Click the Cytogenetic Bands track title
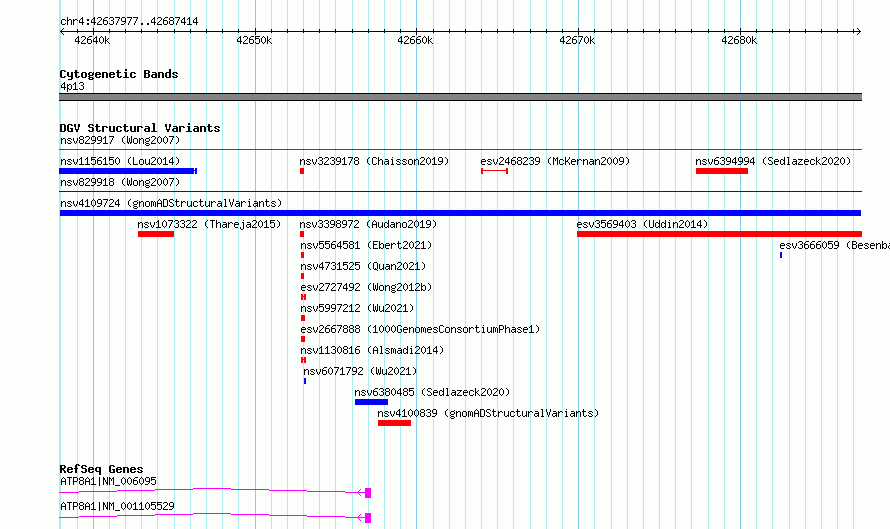 coord(119,74)
